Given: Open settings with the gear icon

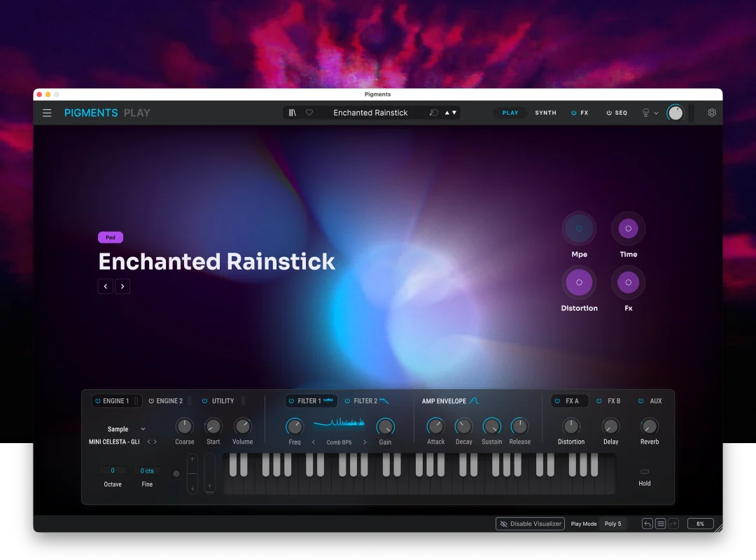Looking at the screenshot, I should point(712,113).
